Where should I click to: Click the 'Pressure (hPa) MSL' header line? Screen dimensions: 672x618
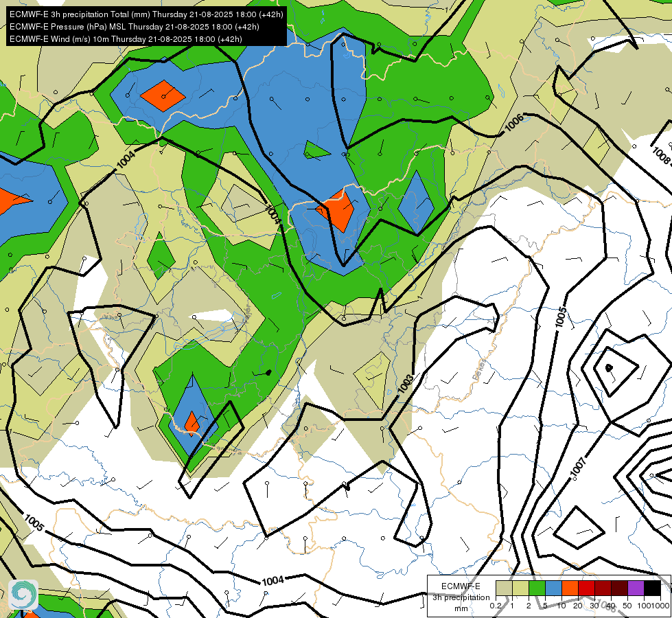[x=134, y=27]
